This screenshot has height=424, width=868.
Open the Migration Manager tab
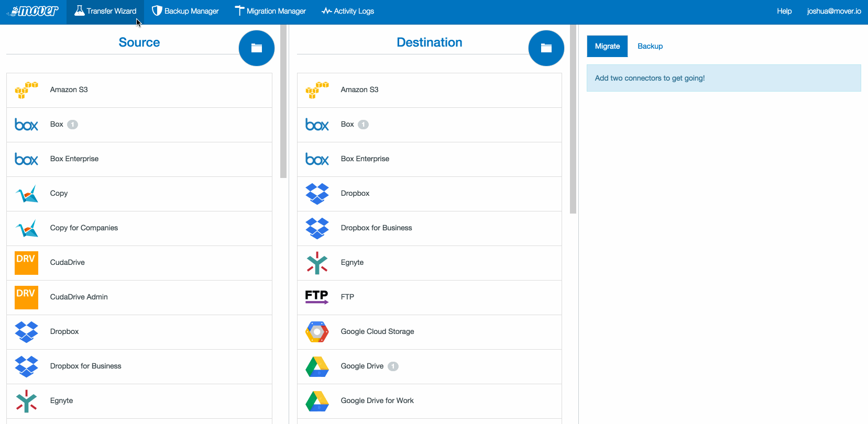click(x=270, y=11)
